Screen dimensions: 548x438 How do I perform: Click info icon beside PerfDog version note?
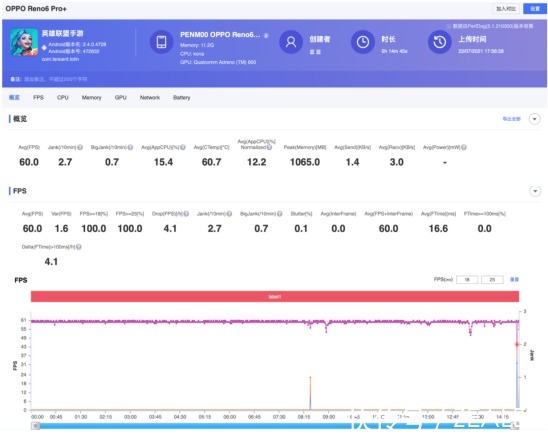(448, 26)
